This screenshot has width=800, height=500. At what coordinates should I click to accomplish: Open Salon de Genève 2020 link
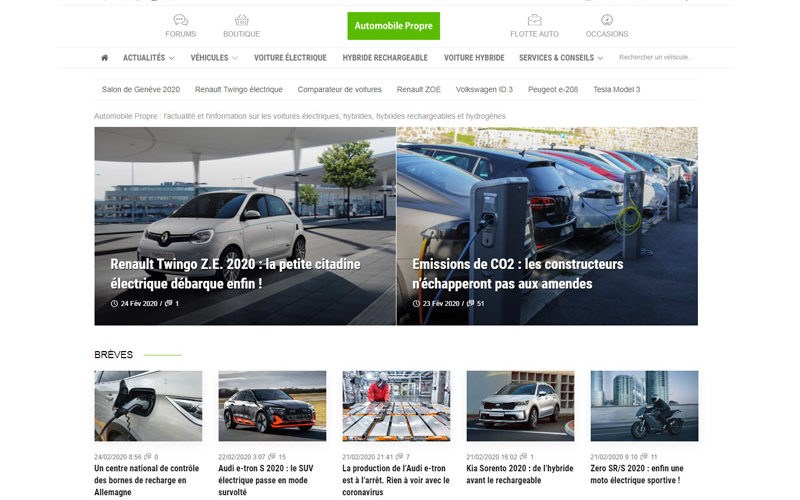tap(141, 89)
